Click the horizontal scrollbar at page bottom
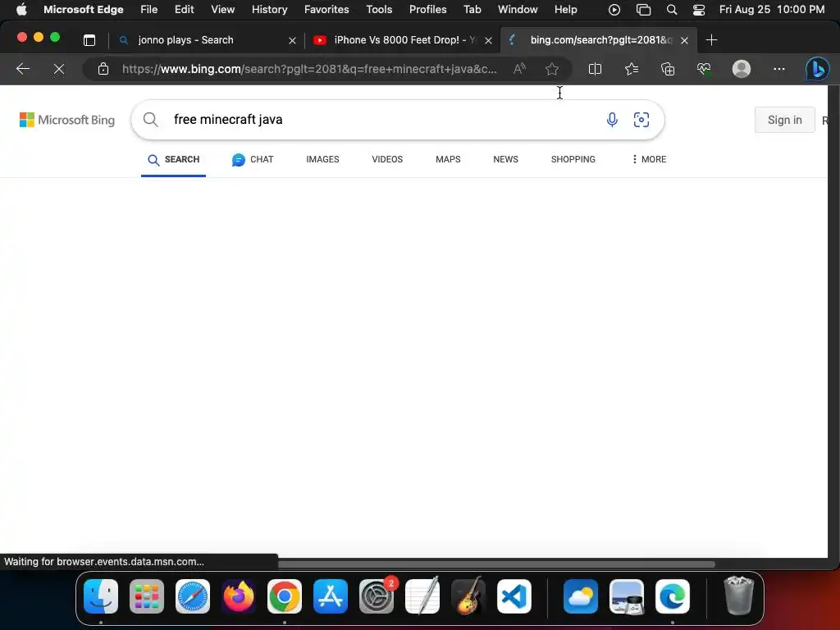The width and height of the screenshot is (840, 630). [495, 564]
